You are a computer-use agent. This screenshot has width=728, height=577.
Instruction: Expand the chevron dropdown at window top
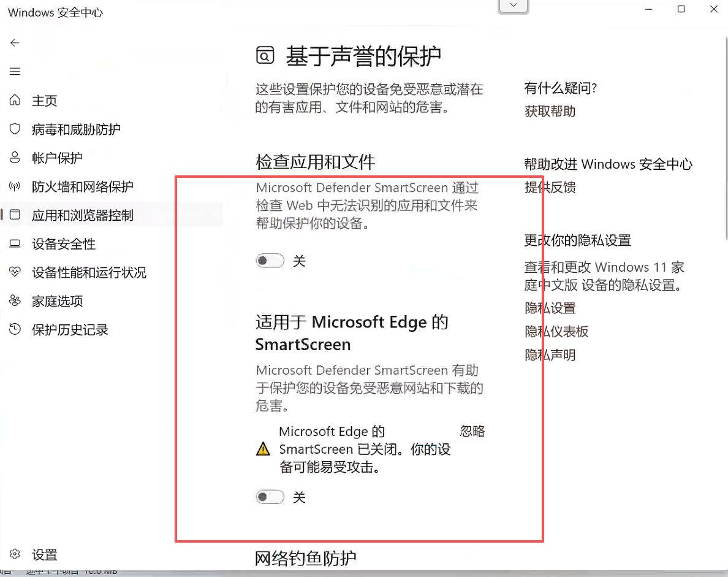[514, 6]
